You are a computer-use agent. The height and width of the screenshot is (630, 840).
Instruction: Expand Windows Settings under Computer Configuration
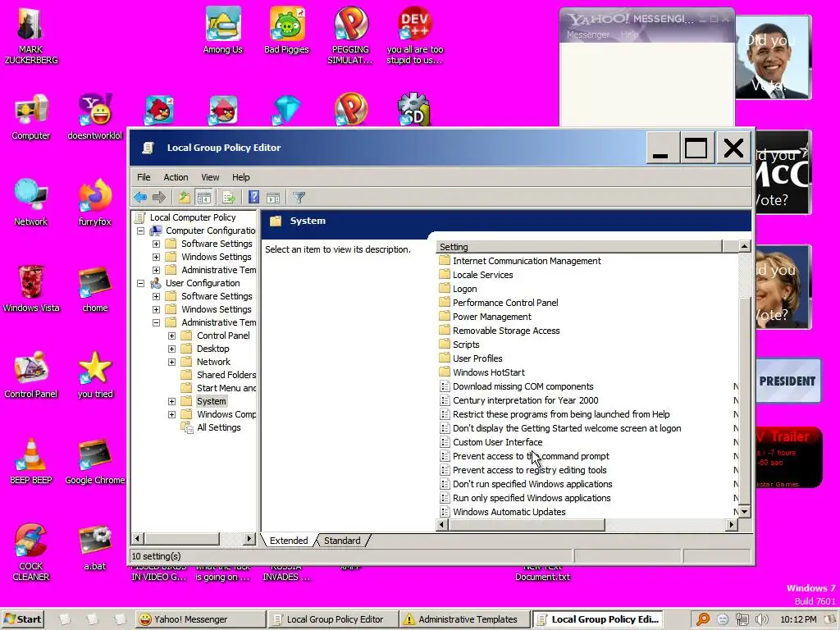pos(156,257)
